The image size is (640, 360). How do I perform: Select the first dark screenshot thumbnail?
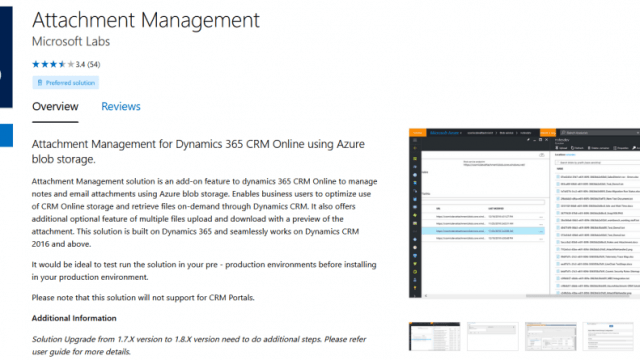click(x=434, y=336)
